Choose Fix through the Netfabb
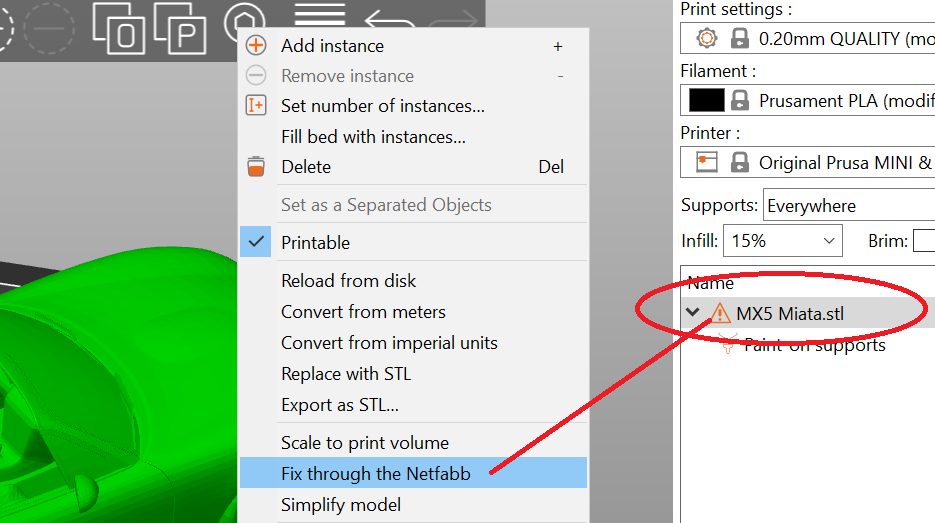Viewport: 935px width, 523px height. 375,473
